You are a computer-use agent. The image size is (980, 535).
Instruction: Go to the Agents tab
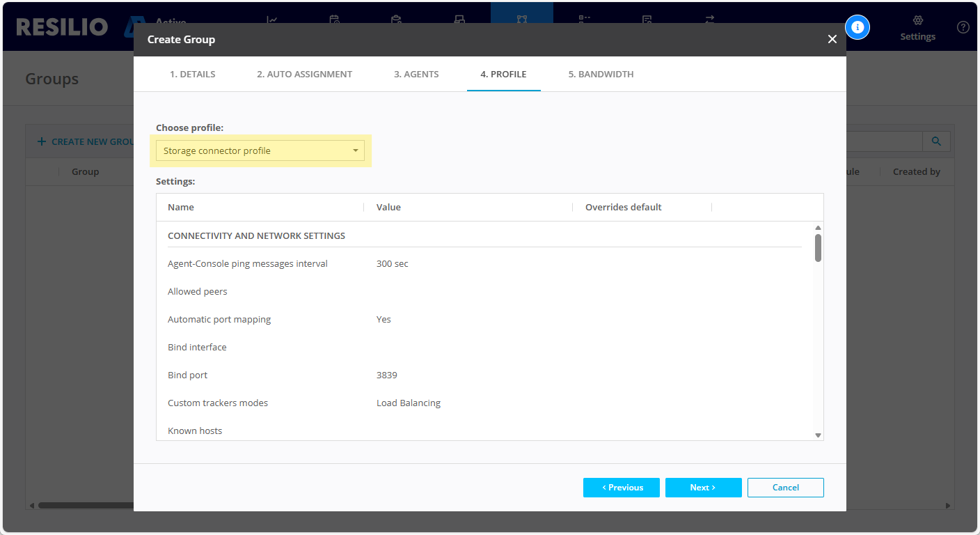416,74
